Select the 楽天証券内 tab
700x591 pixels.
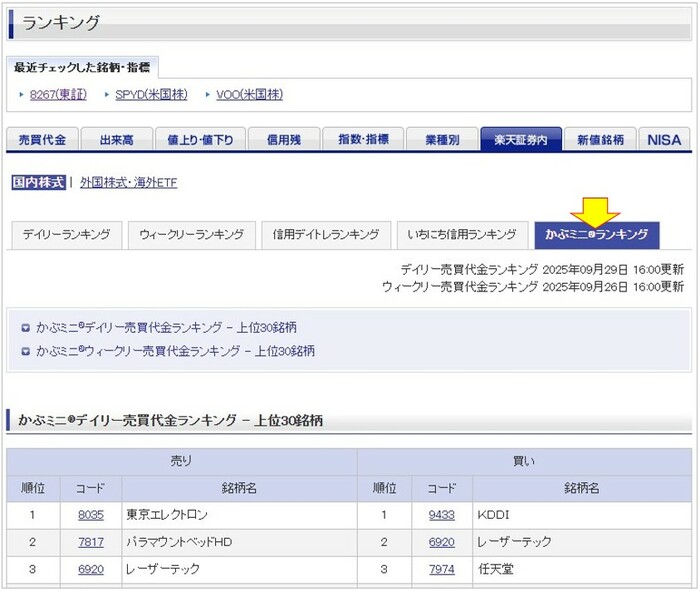[521, 140]
